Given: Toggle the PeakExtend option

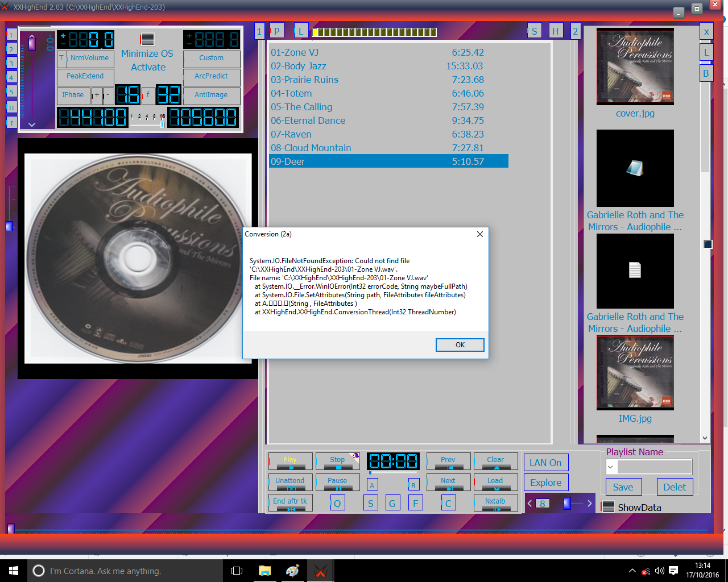Looking at the screenshot, I should click(x=85, y=76).
